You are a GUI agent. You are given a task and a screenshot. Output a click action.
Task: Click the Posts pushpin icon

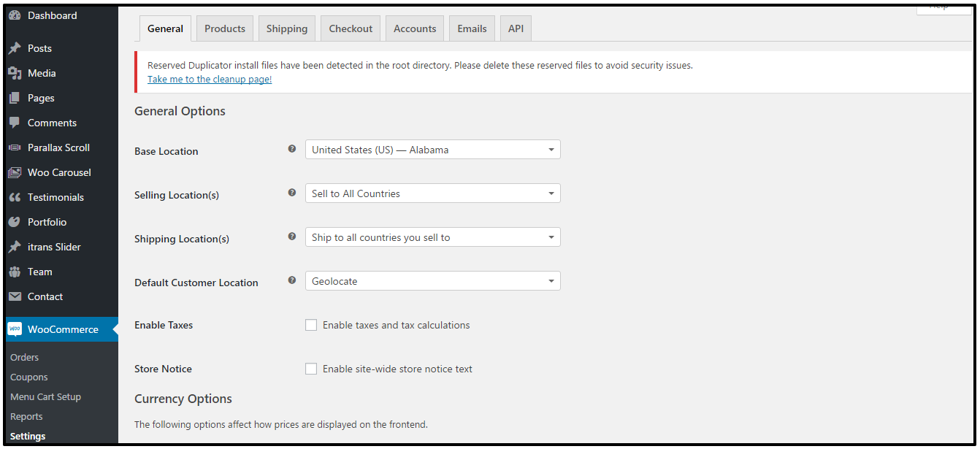coord(15,48)
